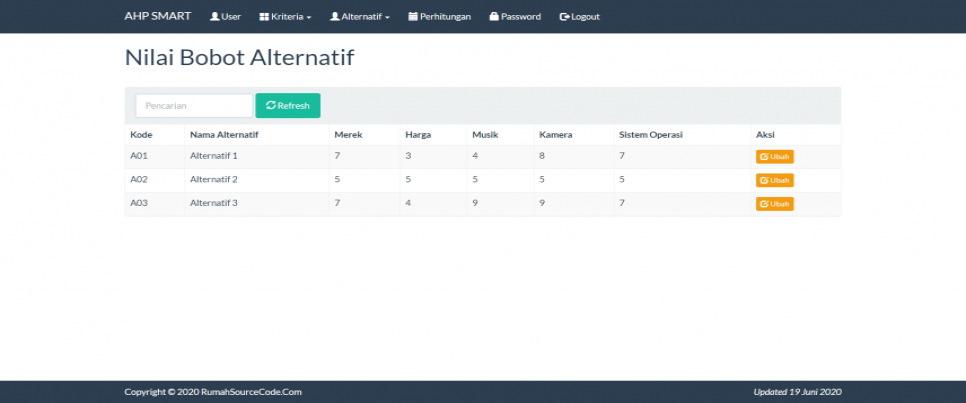Click the calendar icon beside Perhitungan
This screenshot has width=966, height=403.
(413, 17)
